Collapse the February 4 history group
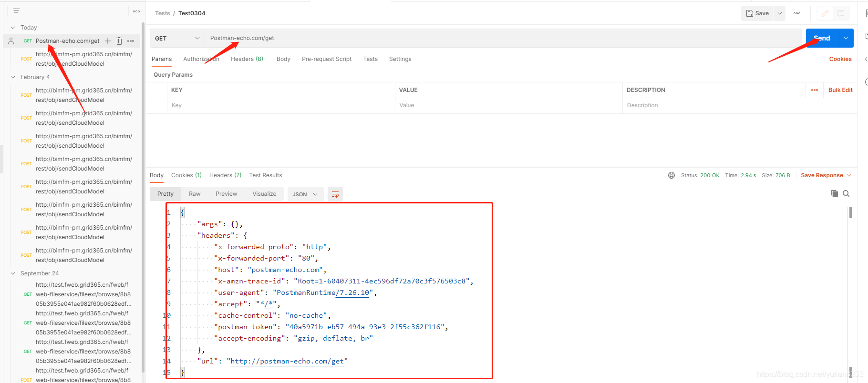Viewport: 868px width, 383px height. (13, 77)
